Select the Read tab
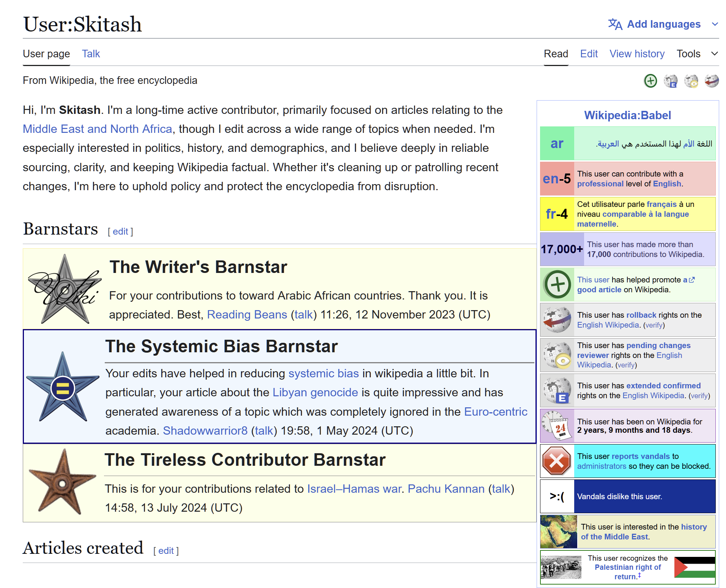 (x=556, y=54)
